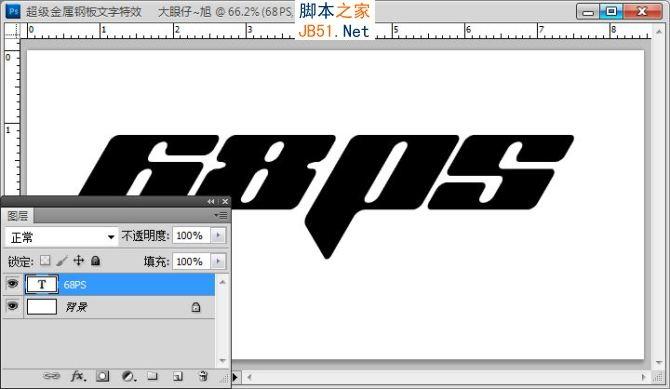Close the layers panel

[x=225, y=201]
